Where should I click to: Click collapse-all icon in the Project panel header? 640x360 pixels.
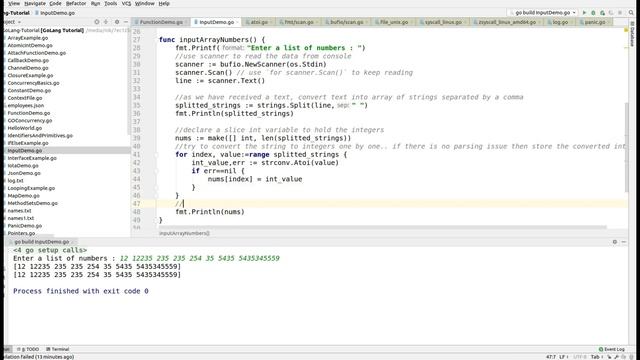pyautogui.click(x=106, y=22)
